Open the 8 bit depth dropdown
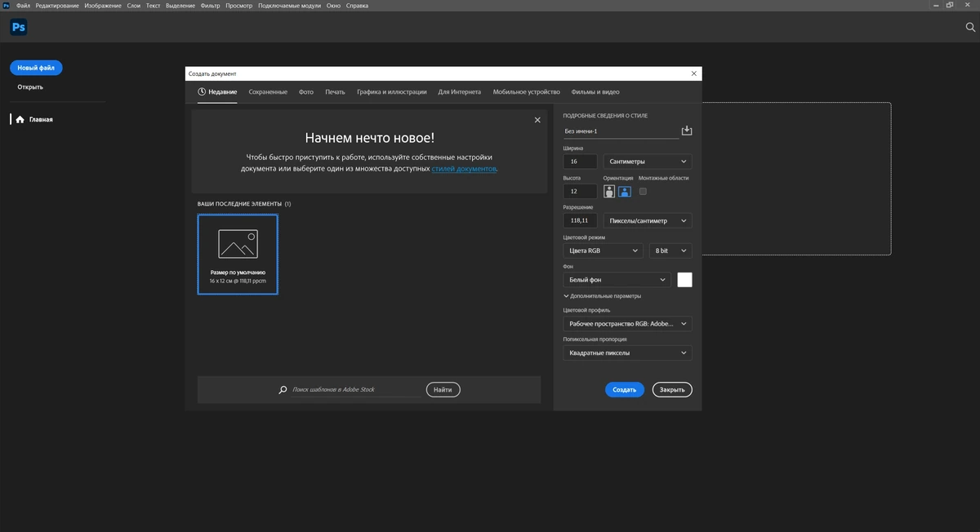Image resolution: width=980 pixels, height=532 pixels. click(670, 250)
